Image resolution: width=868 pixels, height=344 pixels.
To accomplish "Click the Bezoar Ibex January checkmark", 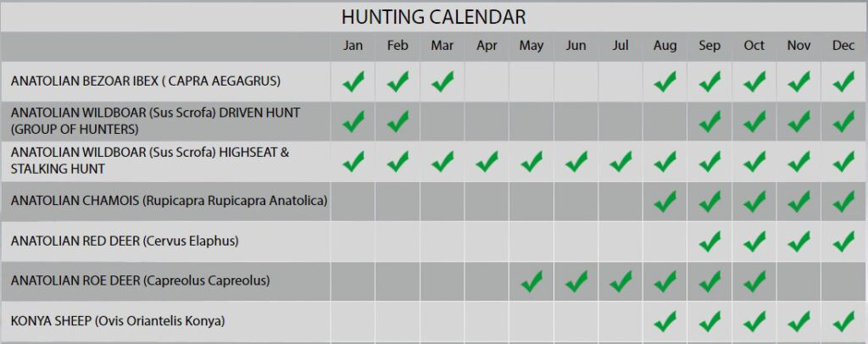I will pos(353,81).
